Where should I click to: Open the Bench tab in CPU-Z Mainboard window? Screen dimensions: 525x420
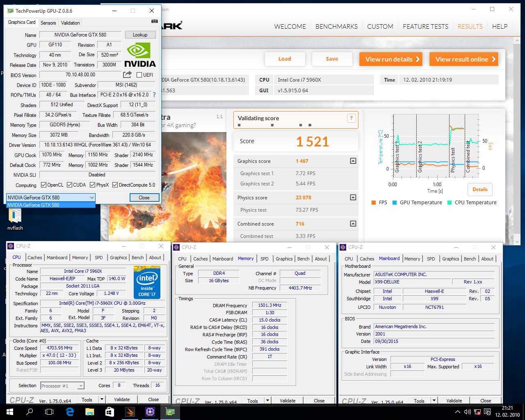point(470,259)
